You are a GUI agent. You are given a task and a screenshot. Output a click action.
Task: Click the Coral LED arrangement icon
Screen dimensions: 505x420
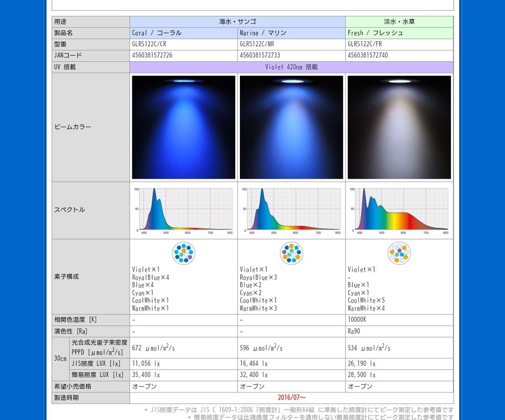pos(184,253)
